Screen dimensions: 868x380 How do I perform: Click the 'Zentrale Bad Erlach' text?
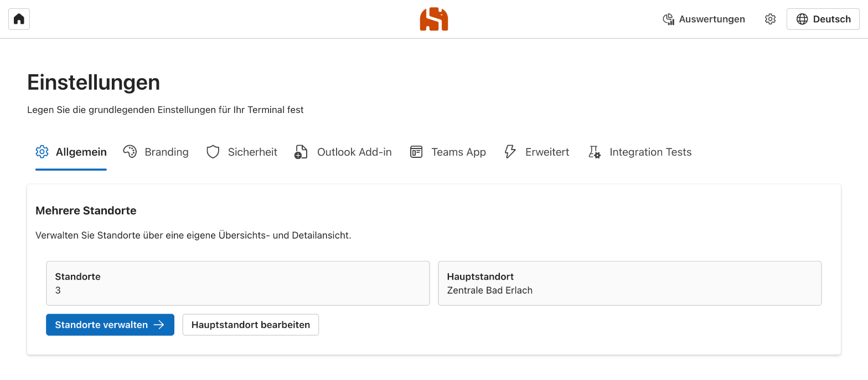pos(489,290)
